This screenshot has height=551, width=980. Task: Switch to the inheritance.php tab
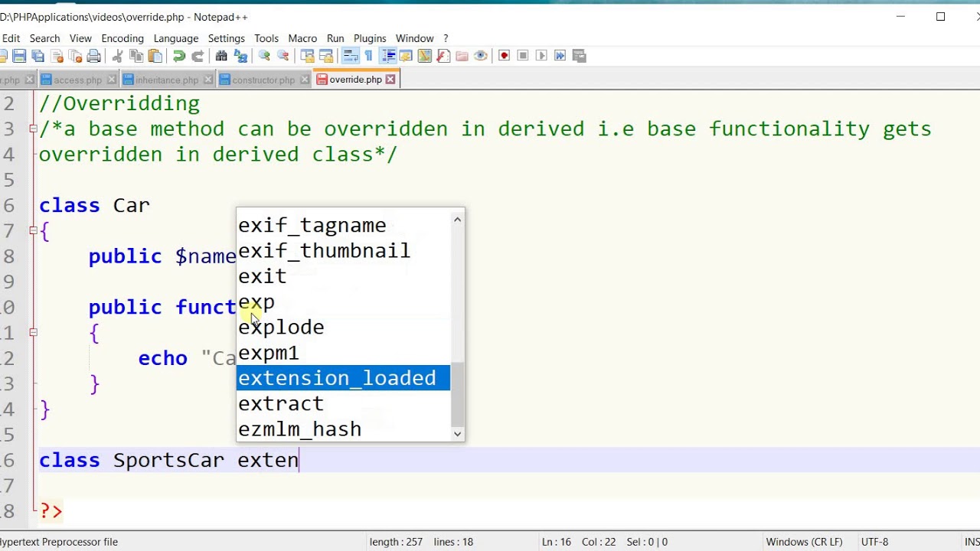click(x=167, y=80)
